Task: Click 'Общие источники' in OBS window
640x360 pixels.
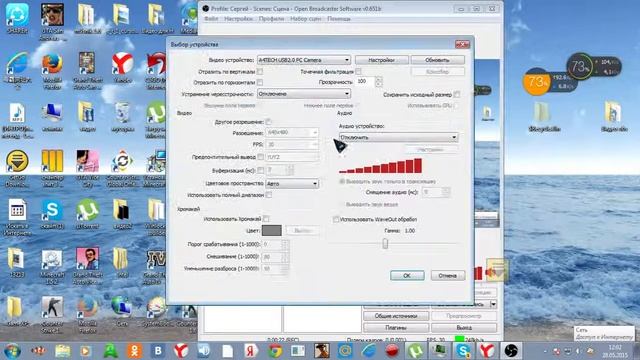Action: (396, 316)
